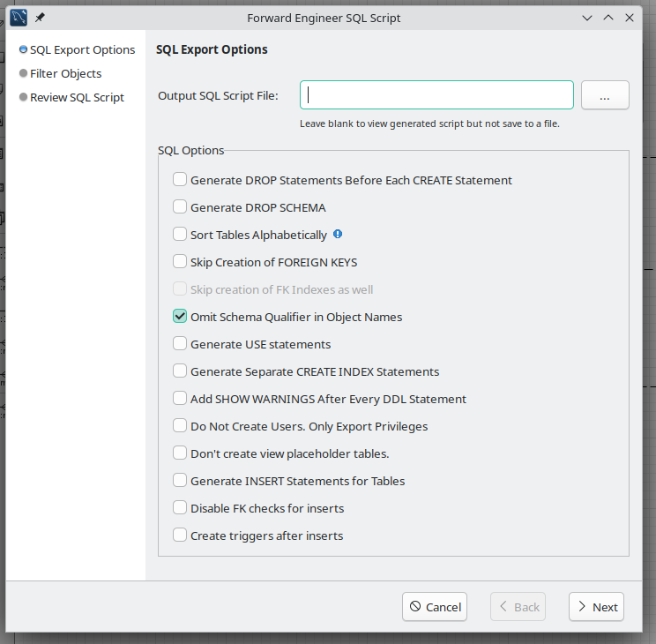Select the SQL Export Options step
The image size is (656, 644).
(82, 50)
